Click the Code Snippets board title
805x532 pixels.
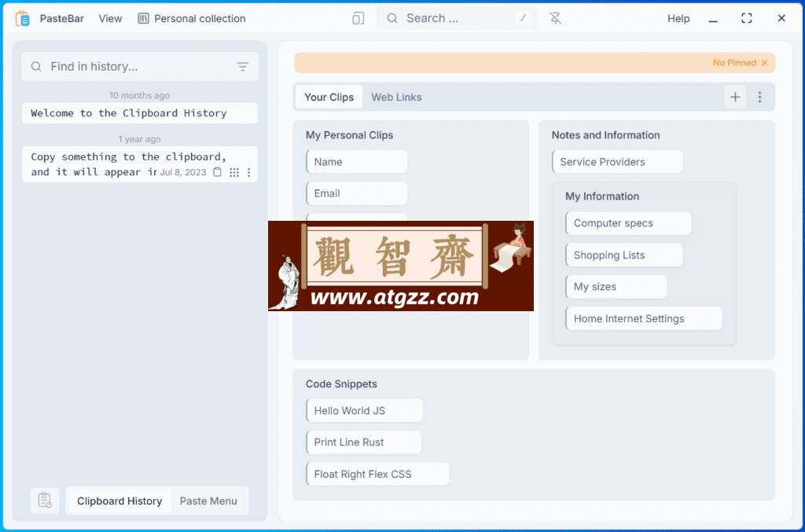[341, 383]
